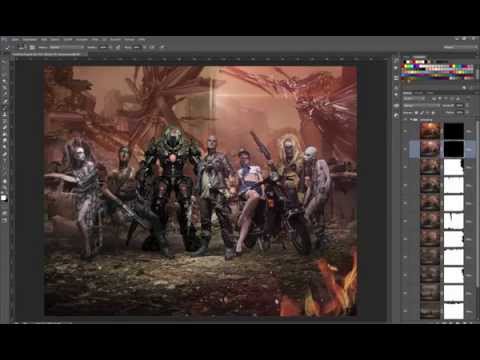Select the Quick Selection tool
The width and height of the screenshot is (480, 360).
point(5,82)
